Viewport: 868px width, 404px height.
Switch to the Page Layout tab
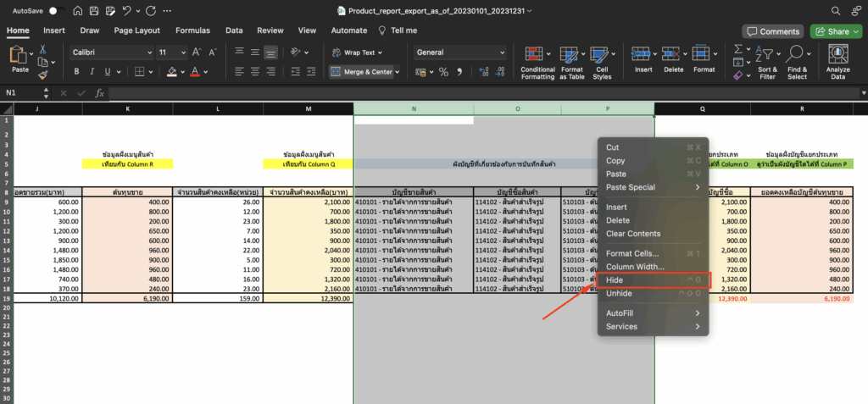136,30
